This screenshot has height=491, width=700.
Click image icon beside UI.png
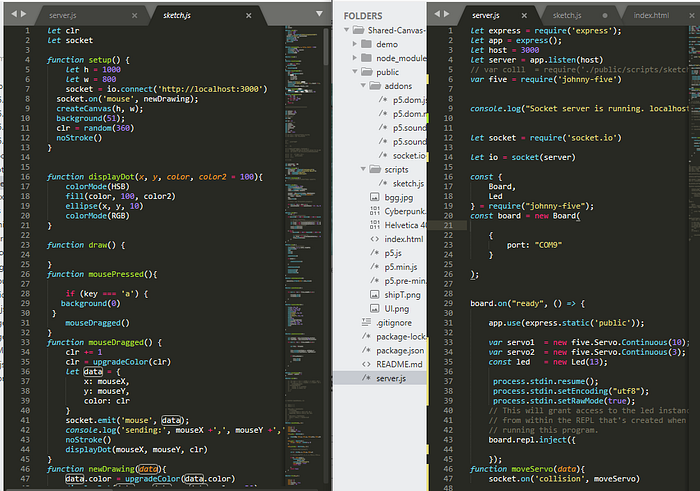pyautogui.click(x=375, y=308)
